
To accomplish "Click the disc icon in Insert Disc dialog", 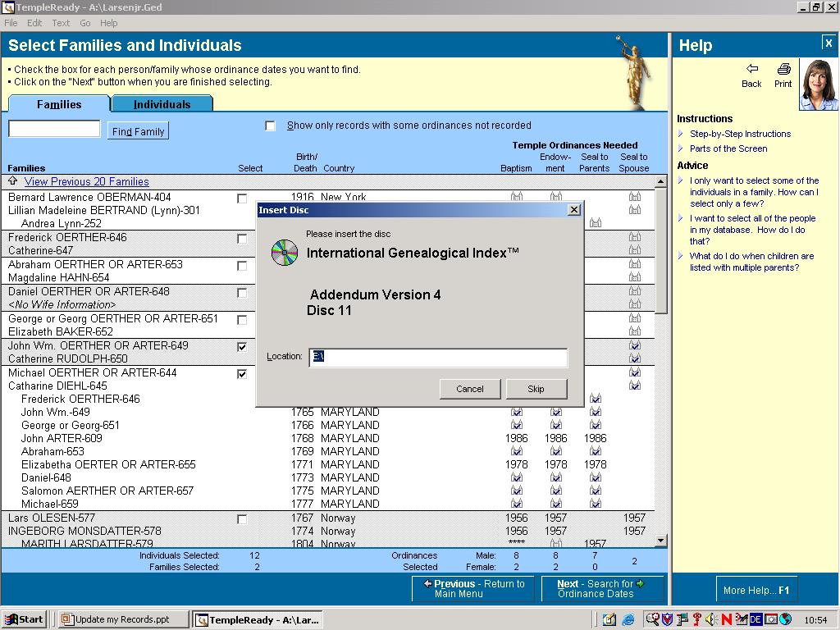I will 285,253.
